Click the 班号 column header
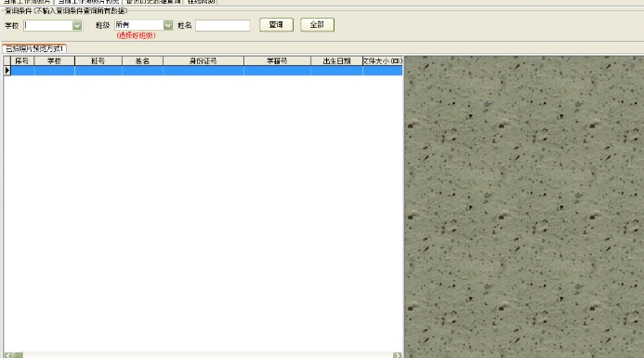The width and height of the screenshot is (644, 358). tap(99, 60)
